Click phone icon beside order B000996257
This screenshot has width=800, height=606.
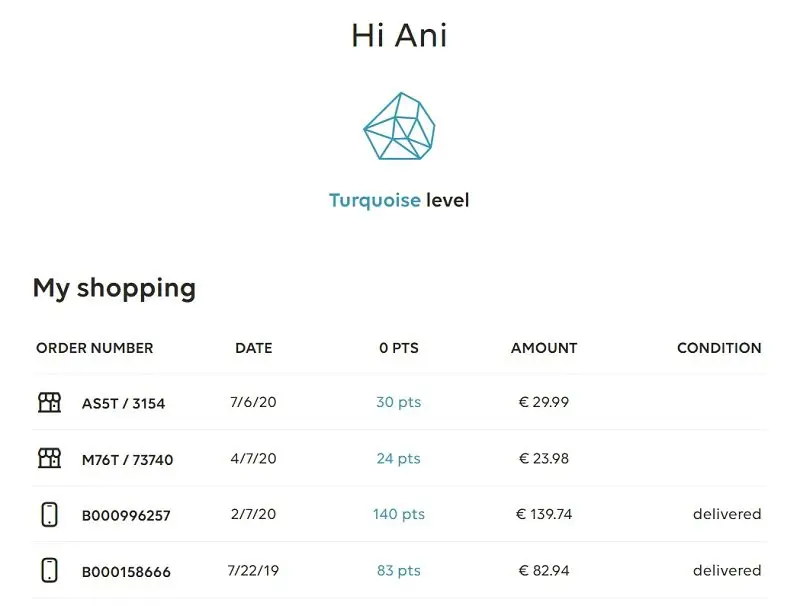(49, 514)
